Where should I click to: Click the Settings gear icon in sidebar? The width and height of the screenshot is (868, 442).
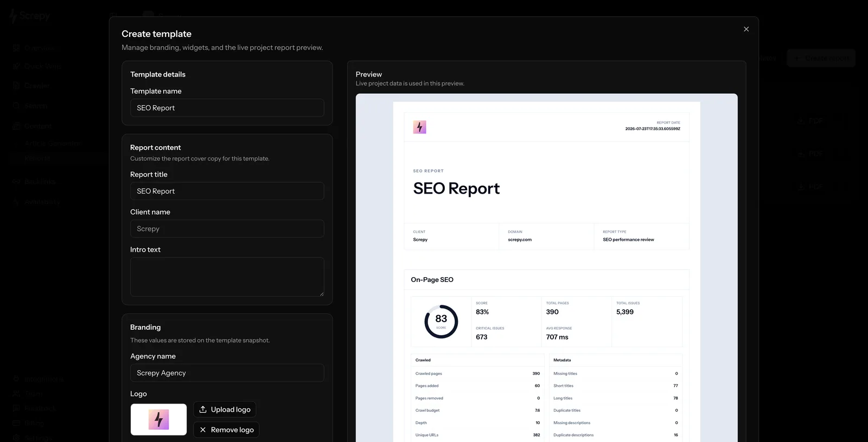[16, 438]
